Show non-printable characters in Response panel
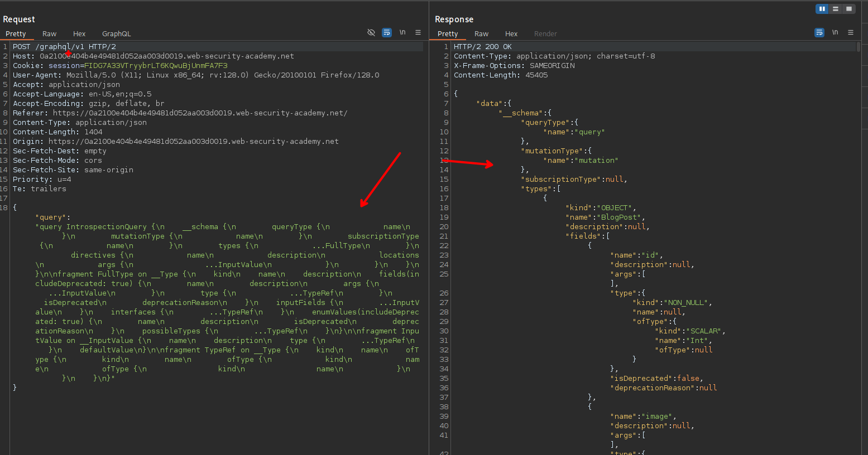 pyautogui.click(x=835, y=32)
